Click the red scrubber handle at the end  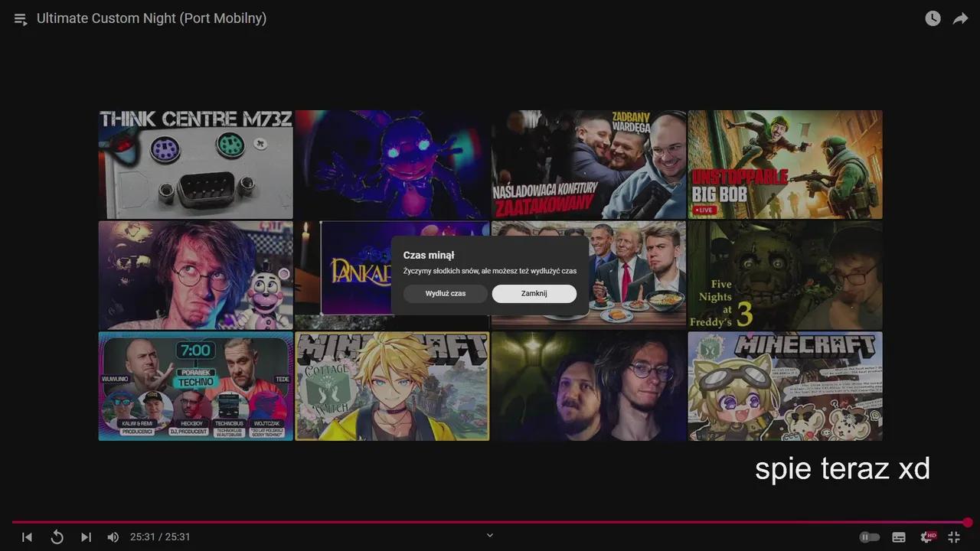(x=968, y=523)
